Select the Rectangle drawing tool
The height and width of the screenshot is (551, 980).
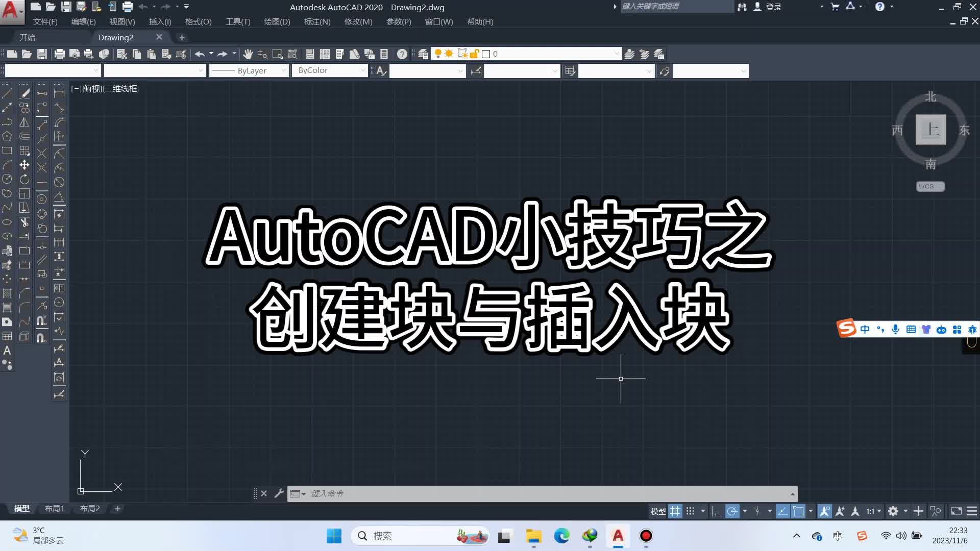point(8,151)
